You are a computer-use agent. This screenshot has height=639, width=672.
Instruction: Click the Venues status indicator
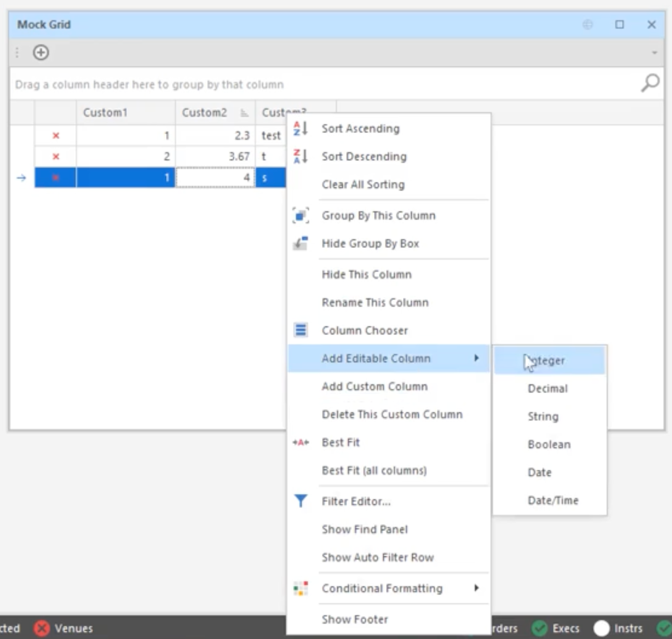pyautogui.click(x=64, y=629)
